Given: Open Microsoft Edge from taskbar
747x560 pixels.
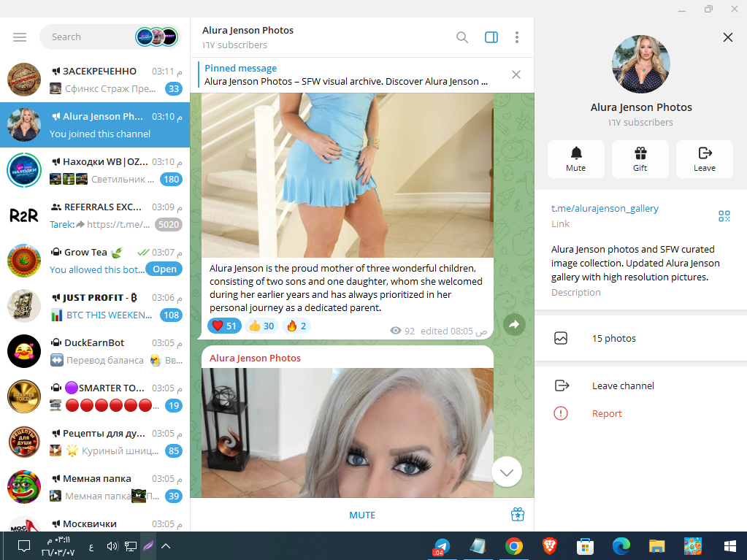Looking at the screenshot, I should click(x=621, y=546).
